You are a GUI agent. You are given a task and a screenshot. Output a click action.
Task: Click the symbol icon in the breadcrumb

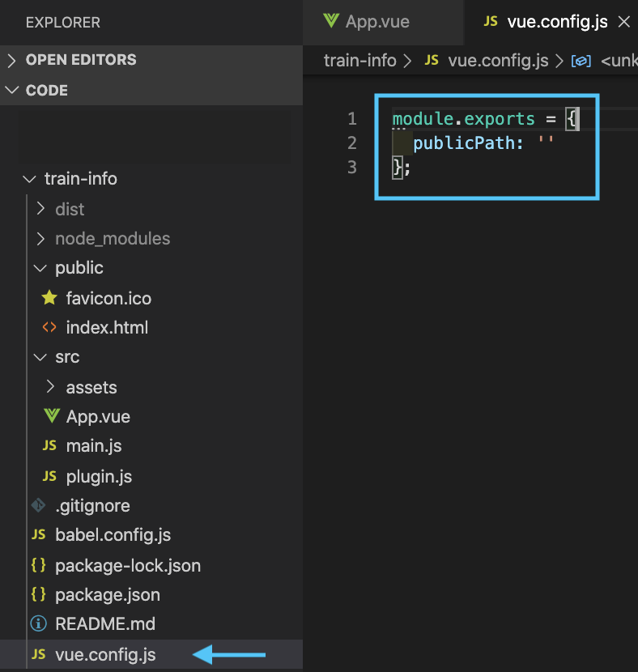[x=581, y=61]
